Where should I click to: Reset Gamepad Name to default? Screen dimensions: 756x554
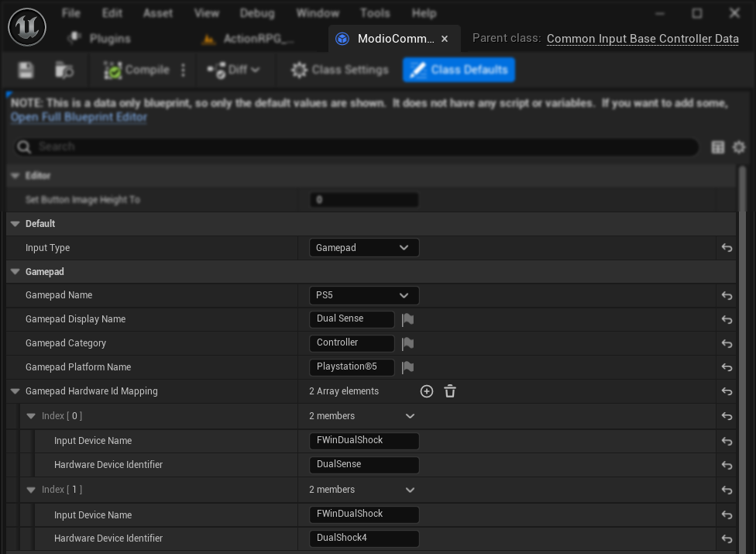tap(727, 295)
